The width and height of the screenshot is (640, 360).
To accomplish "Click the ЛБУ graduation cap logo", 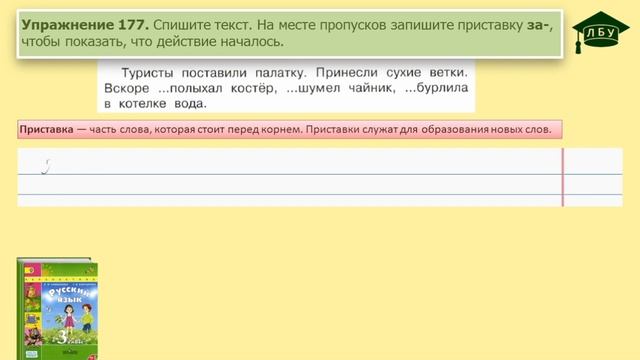I will (x=600, y=32).
